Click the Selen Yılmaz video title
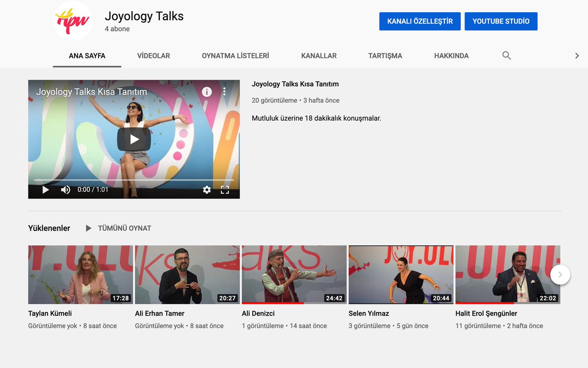The height and width of the screenshot is (368, 588). [368, 313]
